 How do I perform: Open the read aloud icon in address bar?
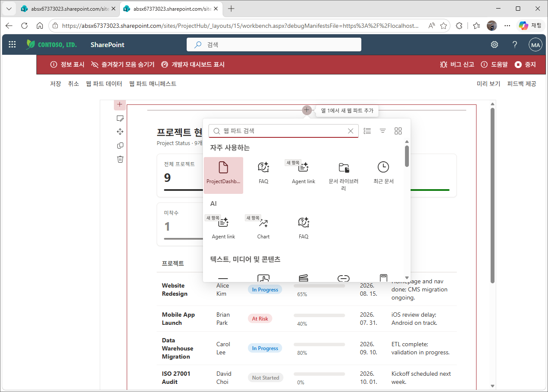pos(432,26)
